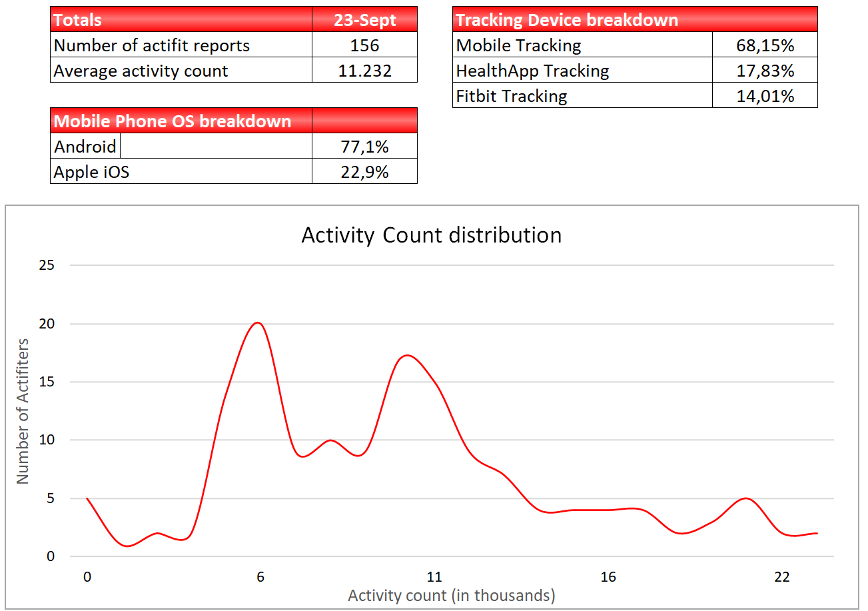Click the 11.232 average value cell
This screenshot has height=611, width=868.
364,71
